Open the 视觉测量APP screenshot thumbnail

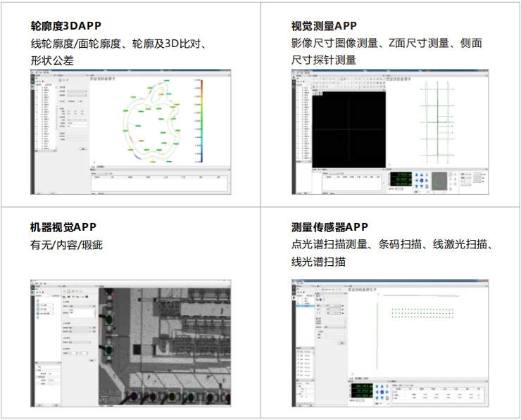point(390,132)
